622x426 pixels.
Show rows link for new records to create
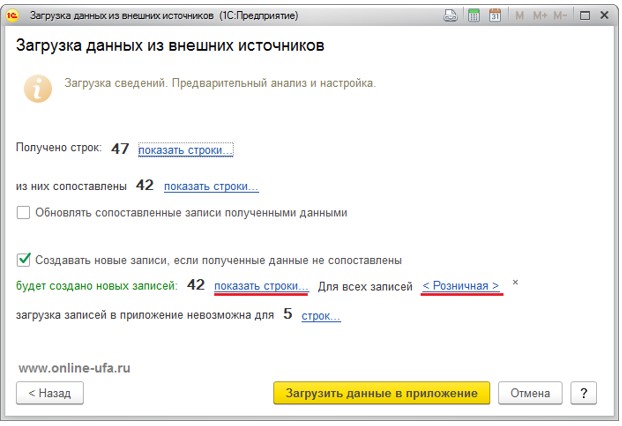pos(261,286)
